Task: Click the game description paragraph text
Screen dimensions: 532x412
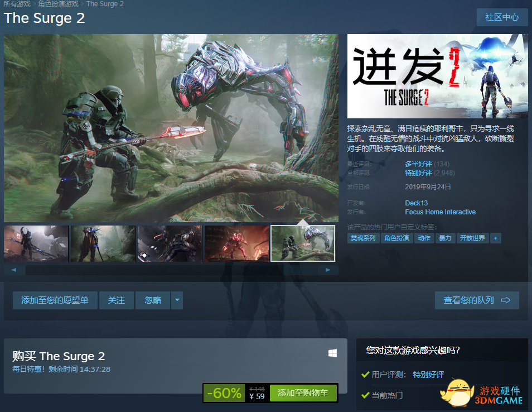Action: (x=431, y=138)
